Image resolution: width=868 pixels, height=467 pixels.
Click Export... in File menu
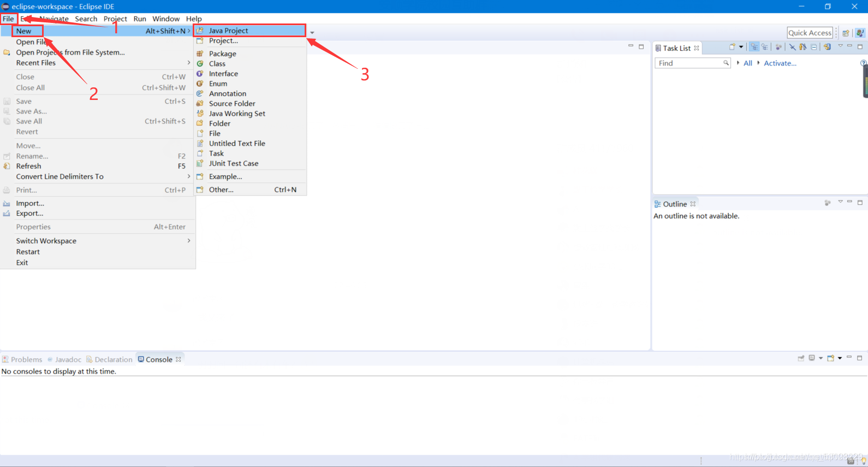tap(98, 214)
